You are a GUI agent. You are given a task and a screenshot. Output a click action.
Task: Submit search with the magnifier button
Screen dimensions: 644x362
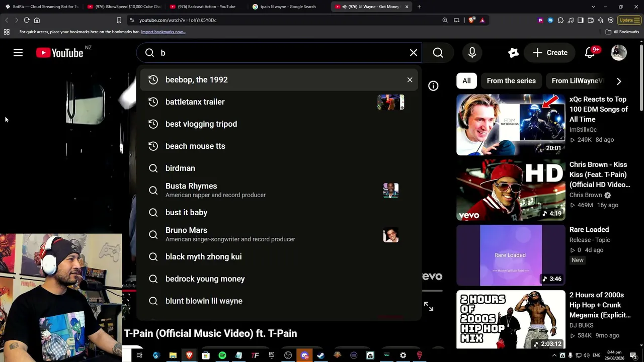click(438, 53)
